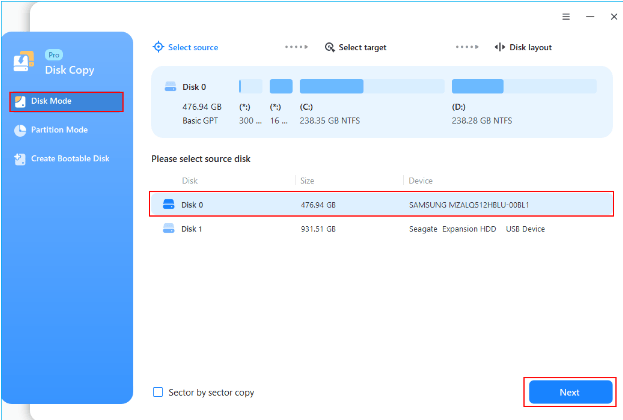Select the Disk 0 source row

coord(381,204)
